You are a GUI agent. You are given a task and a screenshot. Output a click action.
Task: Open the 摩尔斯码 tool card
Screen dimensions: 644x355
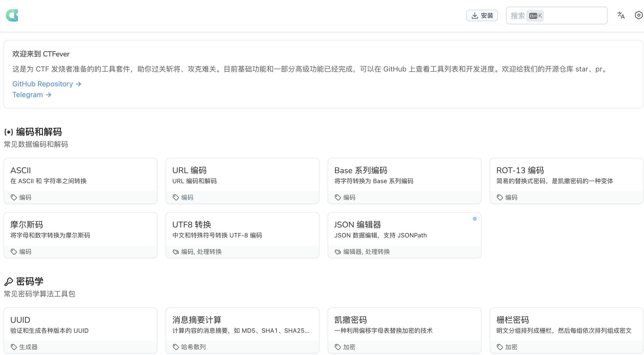tap(80, 235)
